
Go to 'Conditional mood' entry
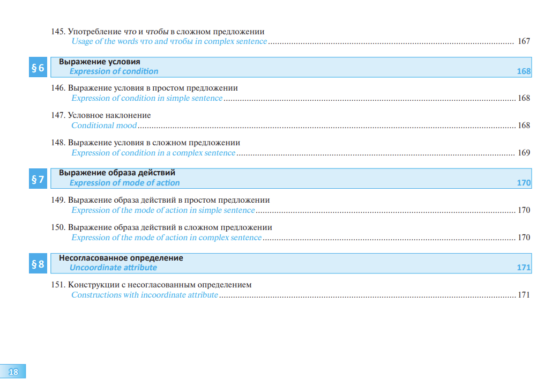pos(104,125)
